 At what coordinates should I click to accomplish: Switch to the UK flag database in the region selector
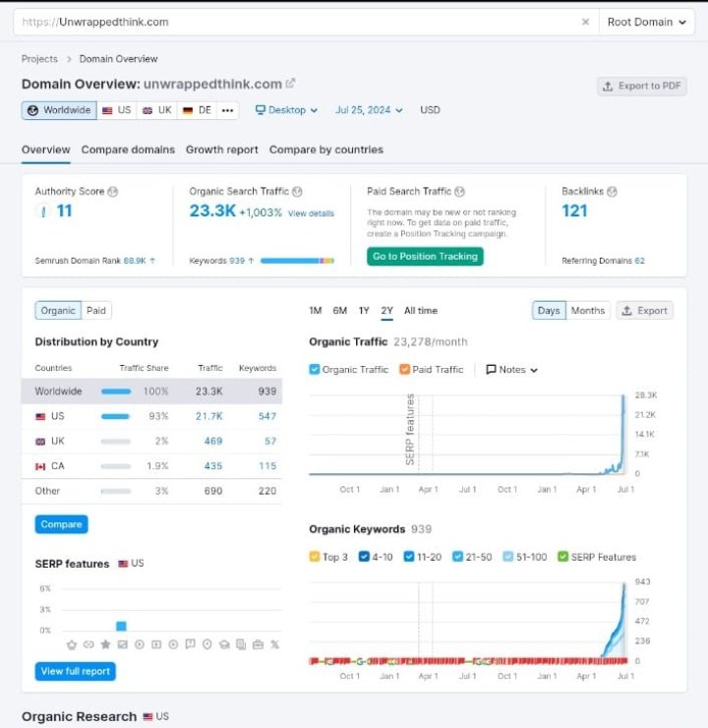click(157, 110)
